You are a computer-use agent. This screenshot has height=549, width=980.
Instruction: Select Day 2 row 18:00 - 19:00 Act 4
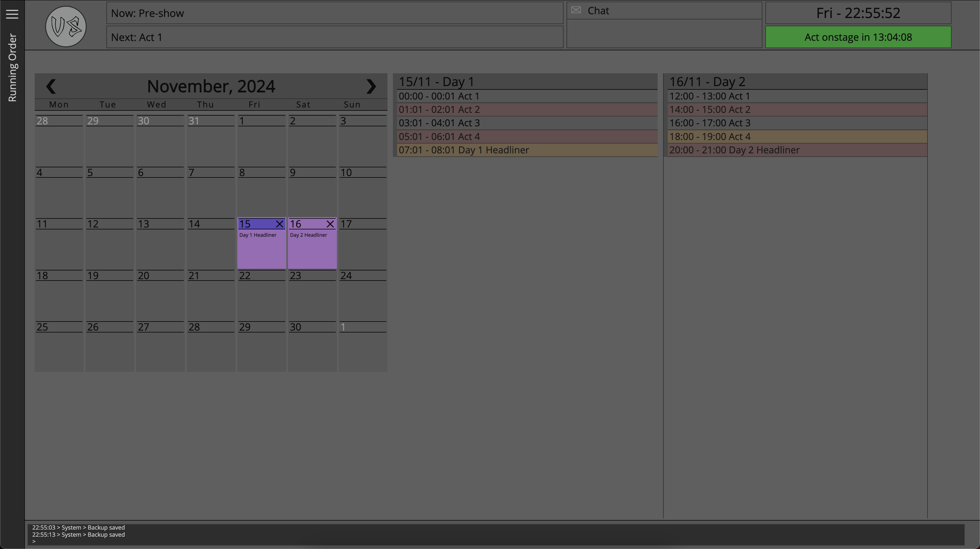797,137
